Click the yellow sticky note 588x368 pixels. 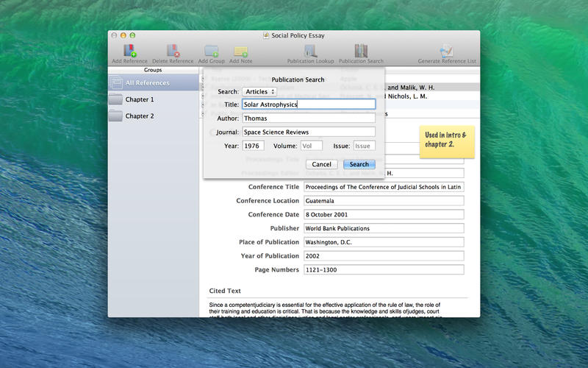point(447,139)
